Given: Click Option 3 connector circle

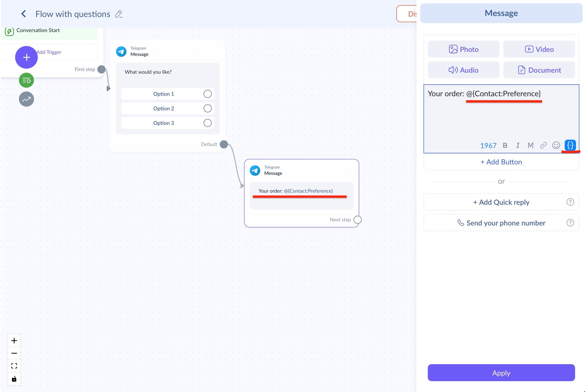Looking at the screenshot, I should [x=208, y=123].
